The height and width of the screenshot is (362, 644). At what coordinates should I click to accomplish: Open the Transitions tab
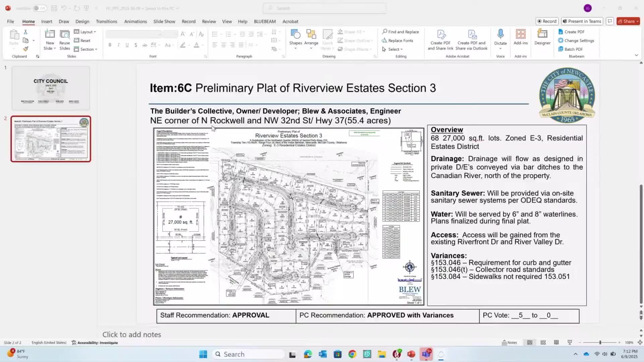(106, 21)
